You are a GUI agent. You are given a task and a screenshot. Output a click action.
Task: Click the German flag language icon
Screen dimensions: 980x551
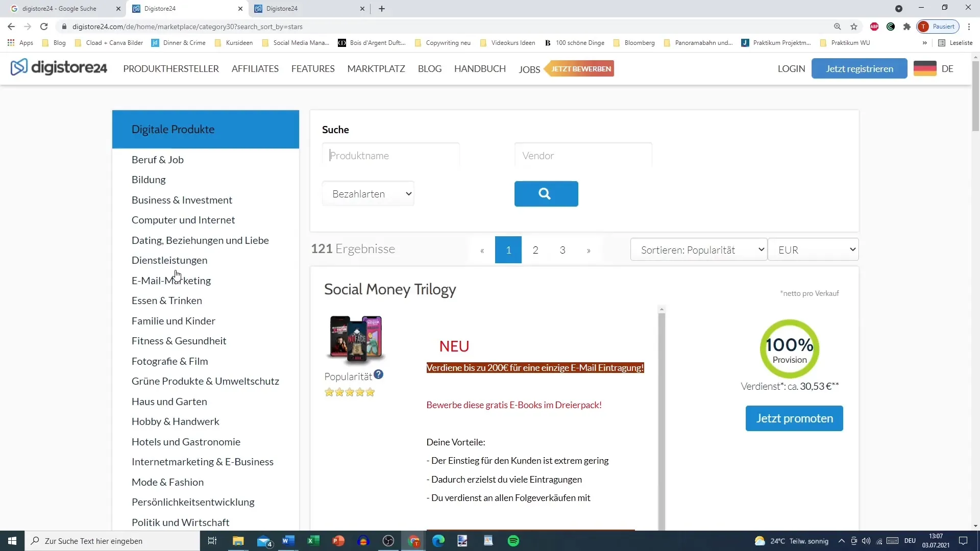(925, 68)
